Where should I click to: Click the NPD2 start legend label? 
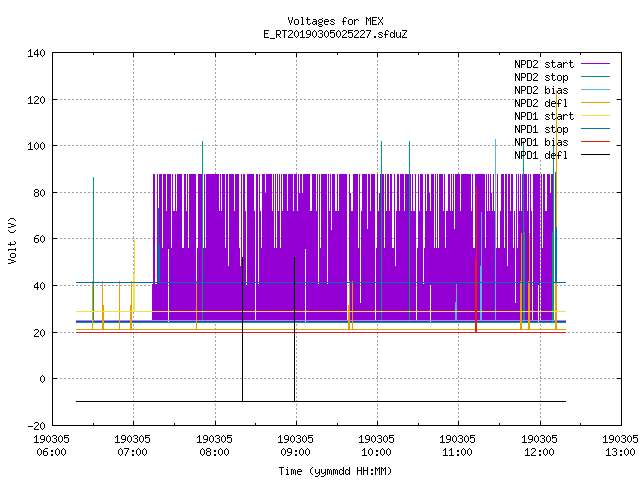pos(544,64)
